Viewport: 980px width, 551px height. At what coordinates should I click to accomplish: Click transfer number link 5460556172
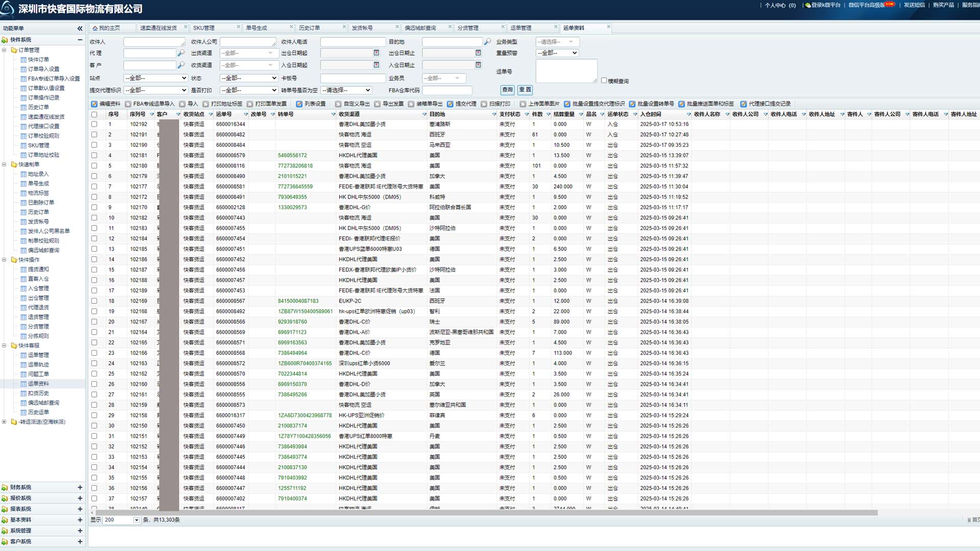coord(292,156)
